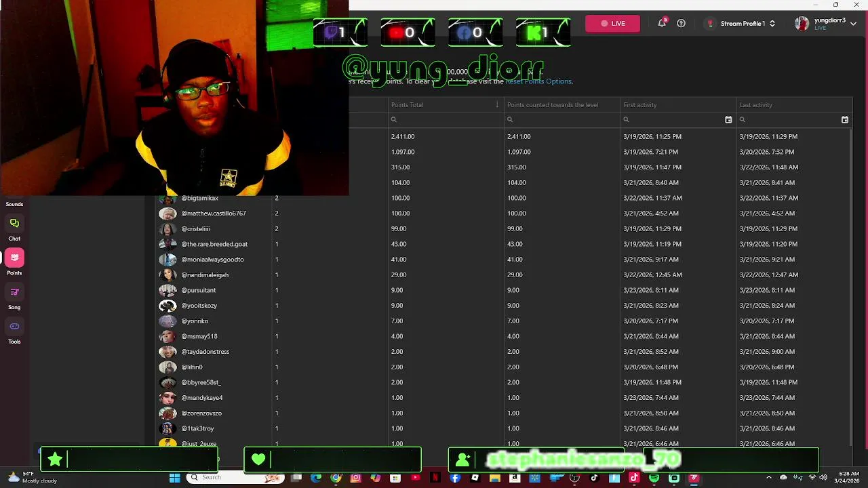Screen dimensions: 868x488
Task: Show hidden system tray icons
Action: pyautogui.click(x=769, y=477)
